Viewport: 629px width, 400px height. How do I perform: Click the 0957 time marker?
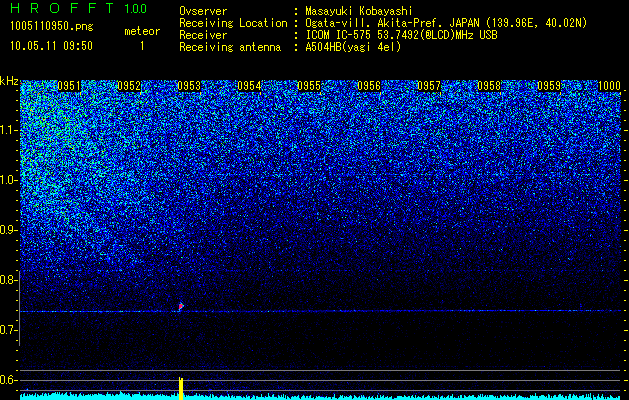click(429, 86)
